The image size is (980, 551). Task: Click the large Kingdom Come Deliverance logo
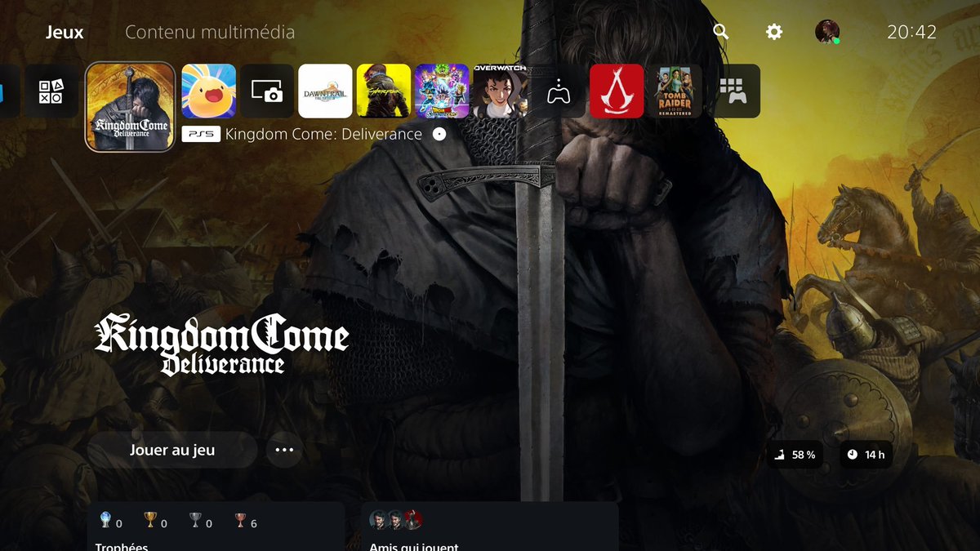click(222, 346)
